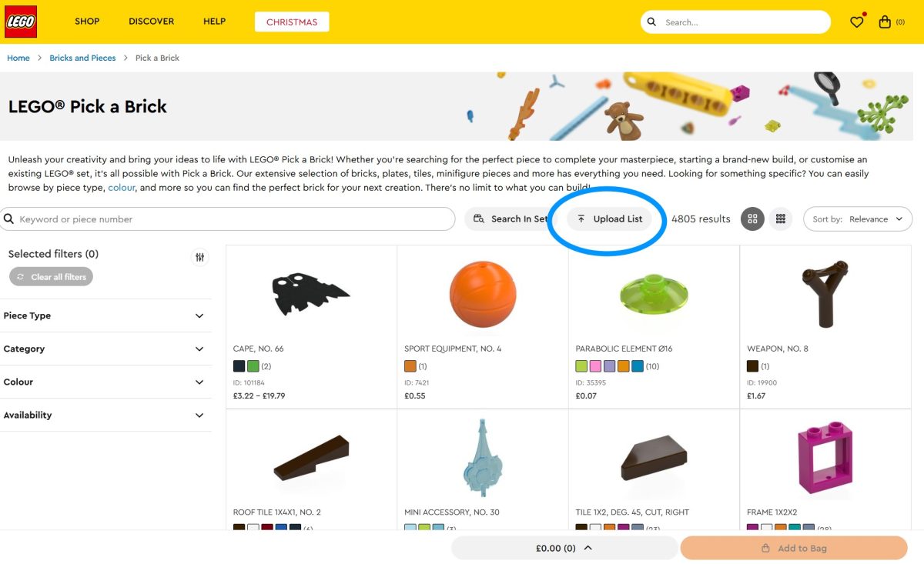
Task: Open the wishlist heart icon
Action: [x=857, y=22]
